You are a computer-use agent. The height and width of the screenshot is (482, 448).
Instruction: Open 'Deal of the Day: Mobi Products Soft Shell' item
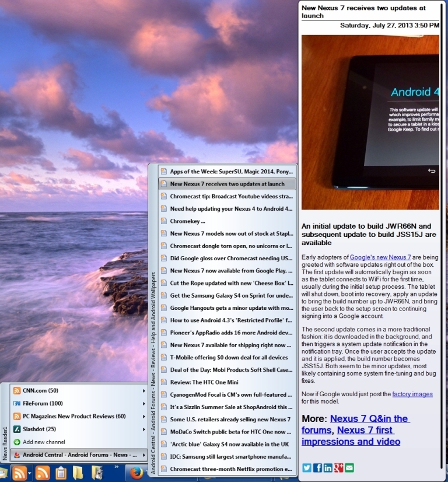click(227, 370)
